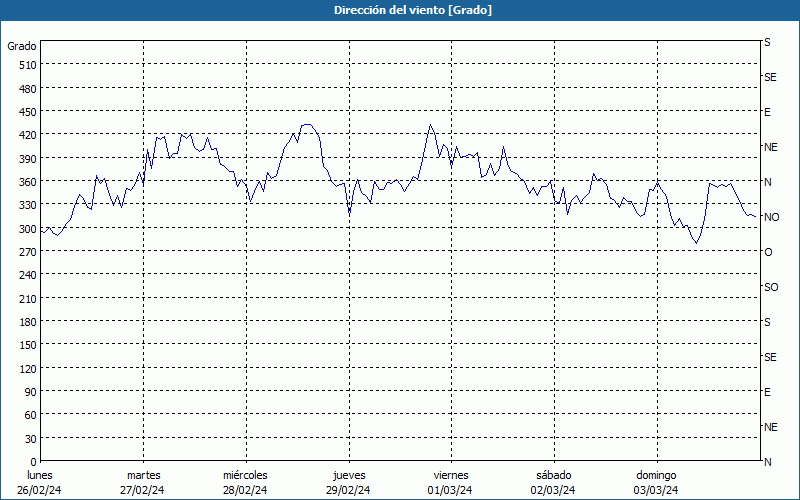Pick the 360 tick label on the left axis
The image size is (800, 500).
28,182
